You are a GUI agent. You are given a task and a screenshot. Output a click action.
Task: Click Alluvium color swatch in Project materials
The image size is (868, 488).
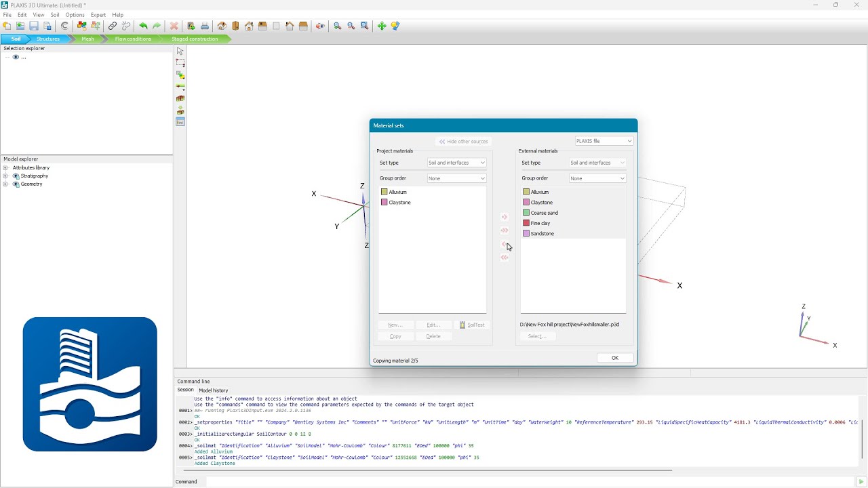pyautogui.click(x=384, y=192)
